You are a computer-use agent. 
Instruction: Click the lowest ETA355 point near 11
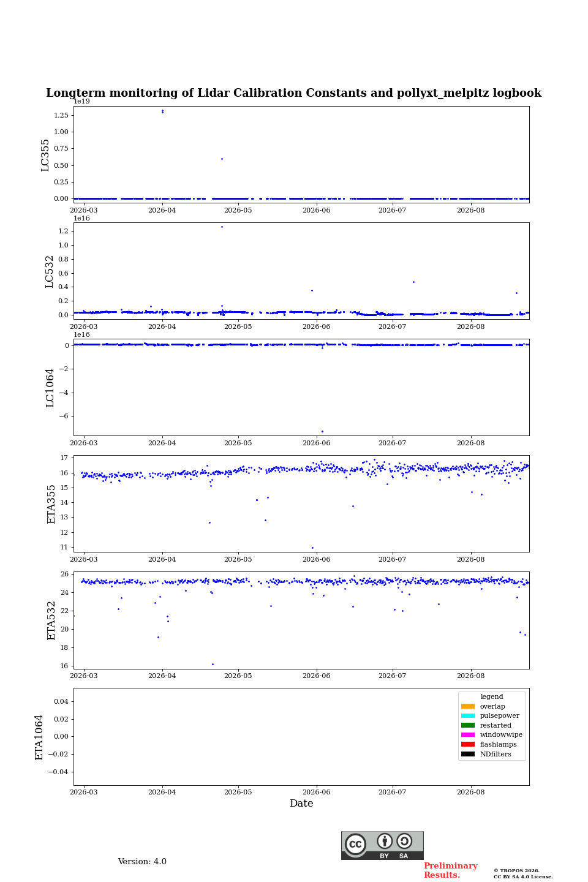[x=312, y=548]
